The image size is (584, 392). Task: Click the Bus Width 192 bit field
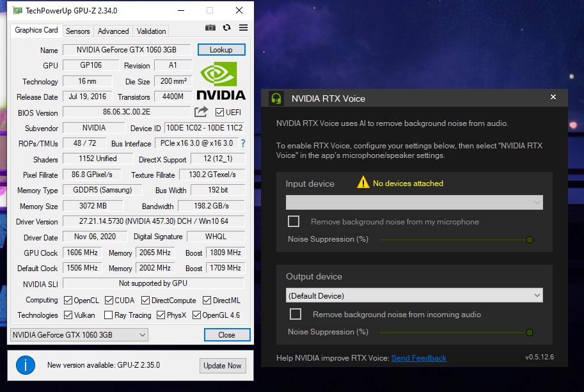click(x=218, y=190)
